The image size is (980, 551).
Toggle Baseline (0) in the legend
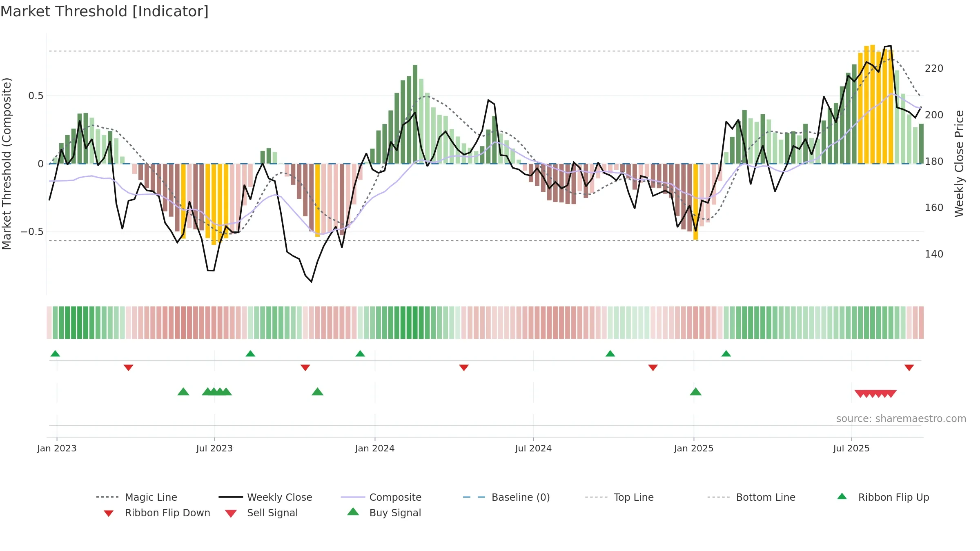[506, 497]
